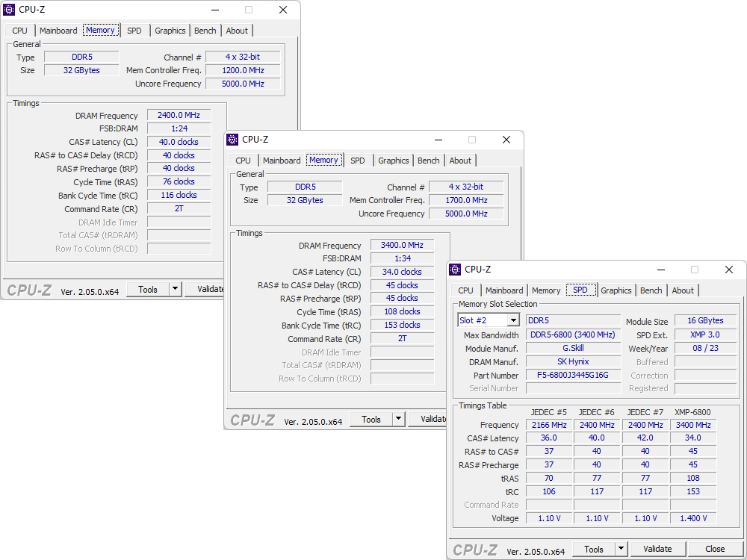Open the Graphics tab in the 2400 MHz window
This screenshot has height=560, width=747.
[170, 31]
